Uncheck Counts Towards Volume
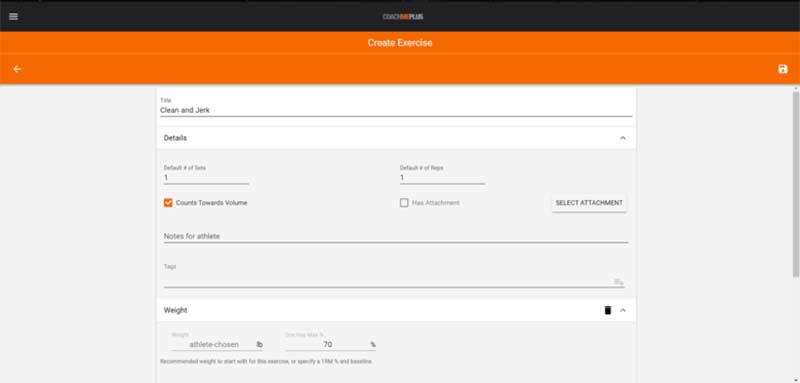This screenshot has height=383, width=800. click(168, 203)
